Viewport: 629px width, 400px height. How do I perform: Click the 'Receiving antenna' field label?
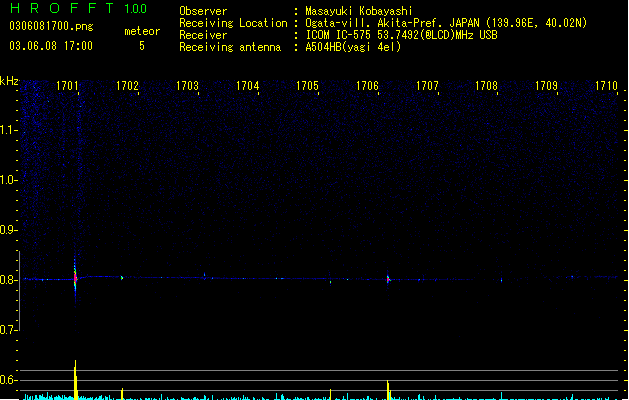[230, 47]
